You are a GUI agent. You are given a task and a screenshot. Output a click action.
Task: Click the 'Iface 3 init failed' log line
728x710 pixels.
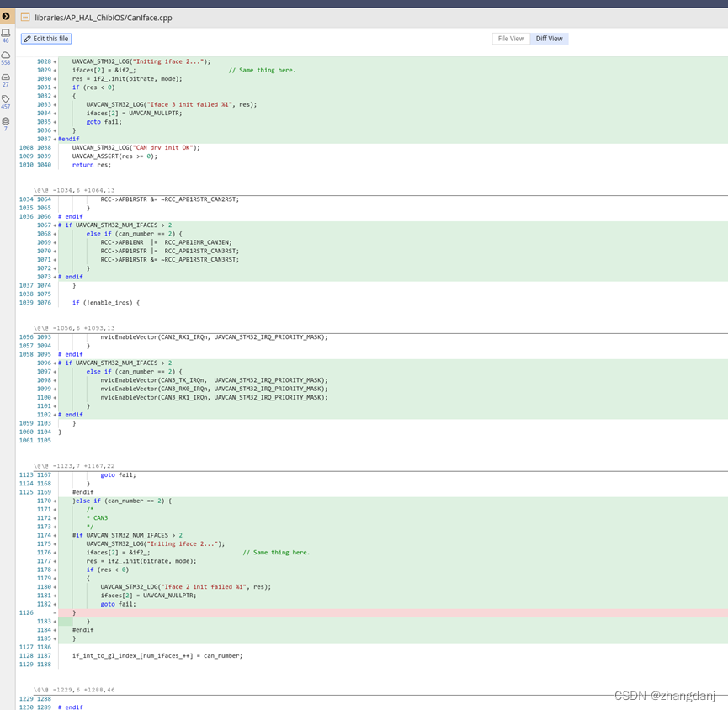(172, 104)
